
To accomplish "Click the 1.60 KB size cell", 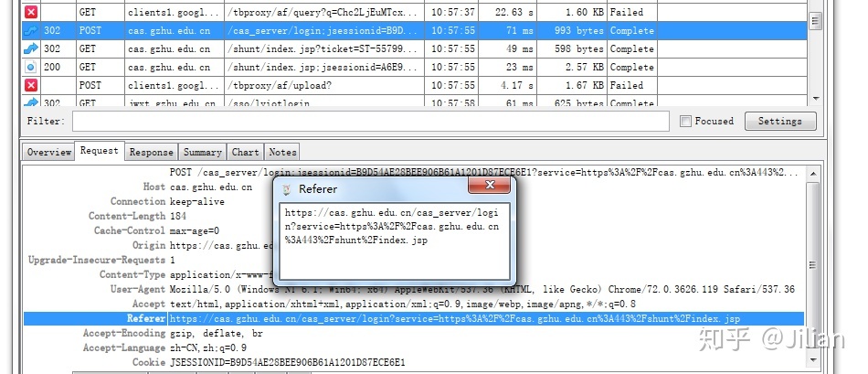I will click(572, 12).
